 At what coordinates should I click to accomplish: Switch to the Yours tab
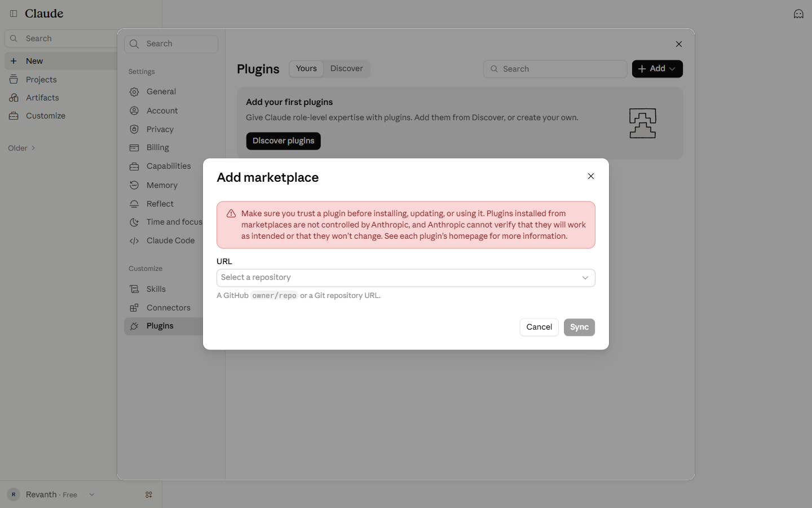pyautogui.click(x=306, y=69)
